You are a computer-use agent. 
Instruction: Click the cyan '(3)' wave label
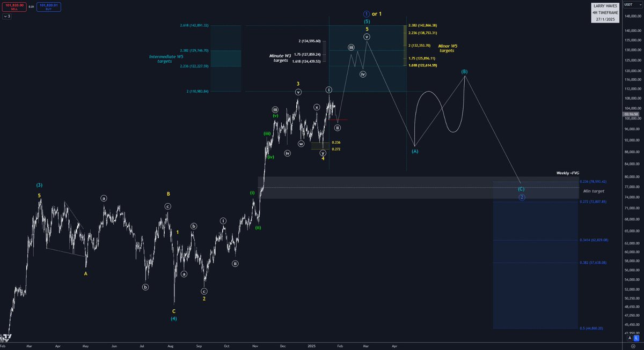click(39, 185)
